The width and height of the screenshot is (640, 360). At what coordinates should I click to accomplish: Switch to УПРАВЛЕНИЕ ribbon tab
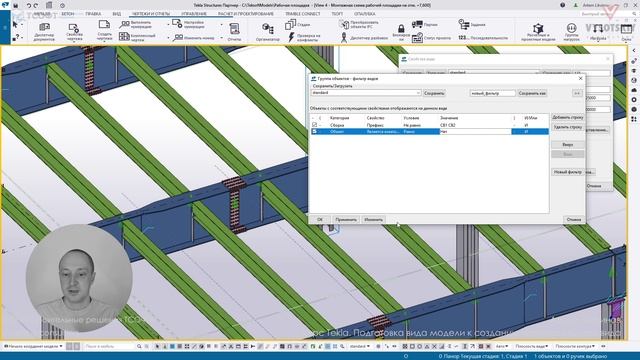tap(194, 14)
